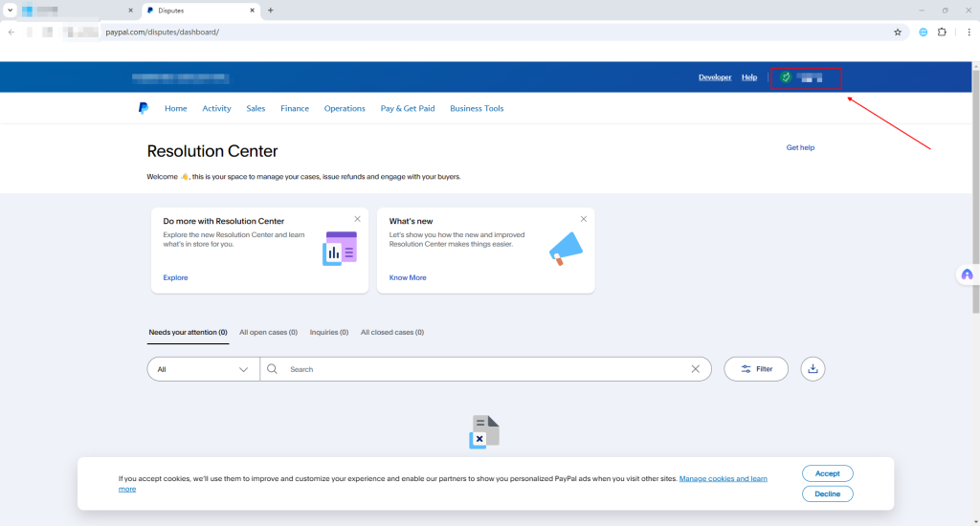This screenshot has height=526, width=980.
Task: Decline cookies
Action: point(828,493)
